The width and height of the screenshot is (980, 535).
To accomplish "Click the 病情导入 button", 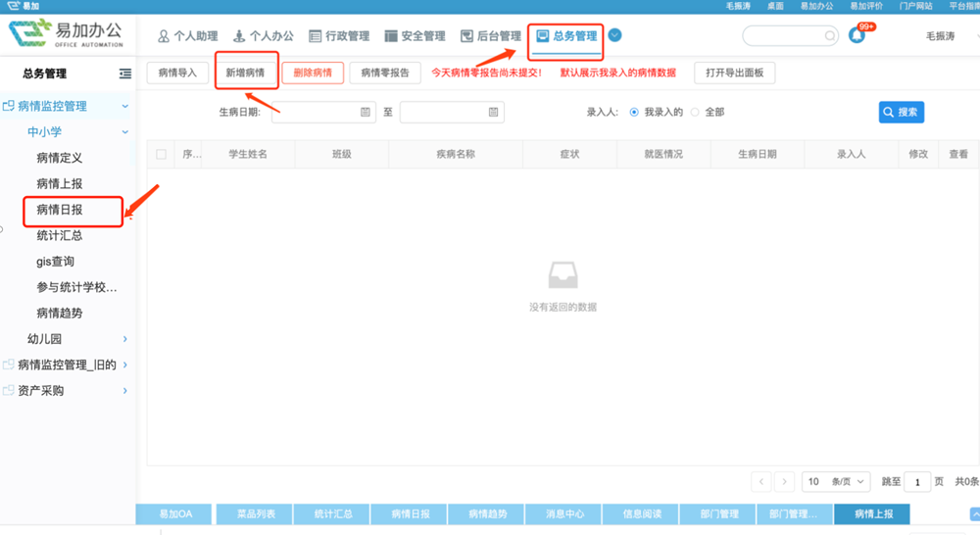I will click(x=177, y=73).
